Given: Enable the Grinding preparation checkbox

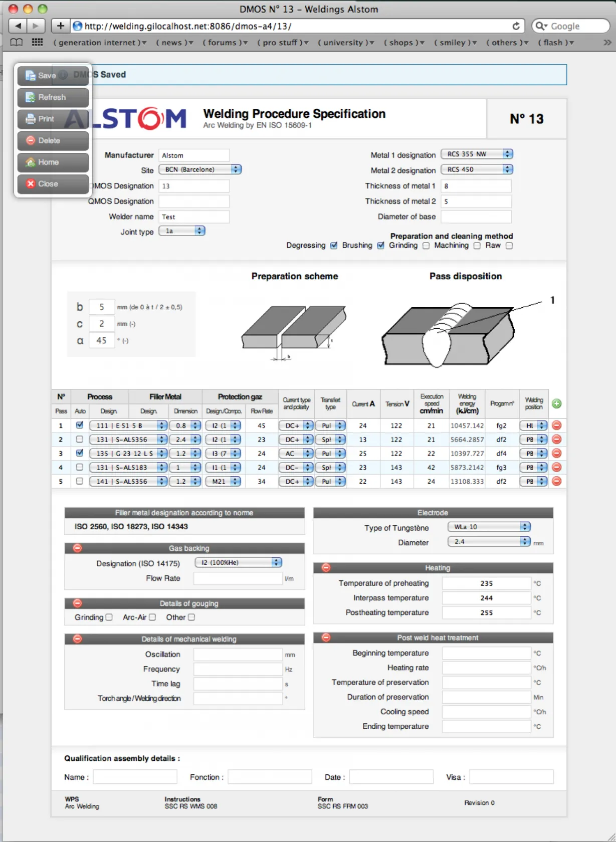Looking at the screenshot, I should (x=426, y=246).
